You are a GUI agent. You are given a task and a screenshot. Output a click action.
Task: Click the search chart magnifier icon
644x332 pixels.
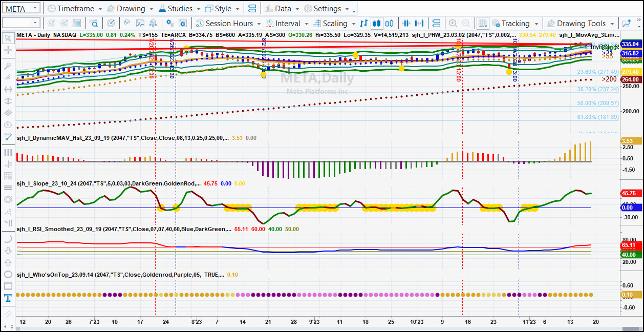coord(94,23)
